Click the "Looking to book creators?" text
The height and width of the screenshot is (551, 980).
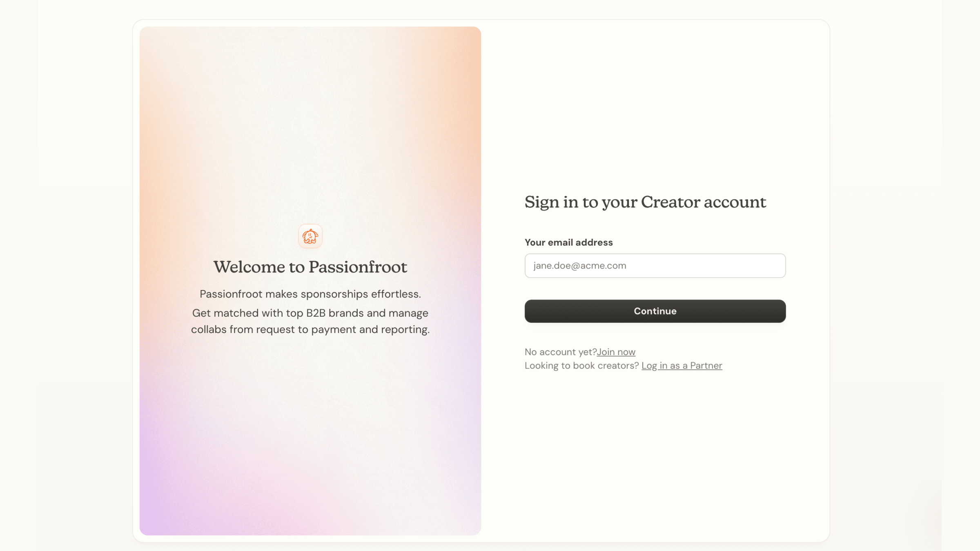(581, 366)
